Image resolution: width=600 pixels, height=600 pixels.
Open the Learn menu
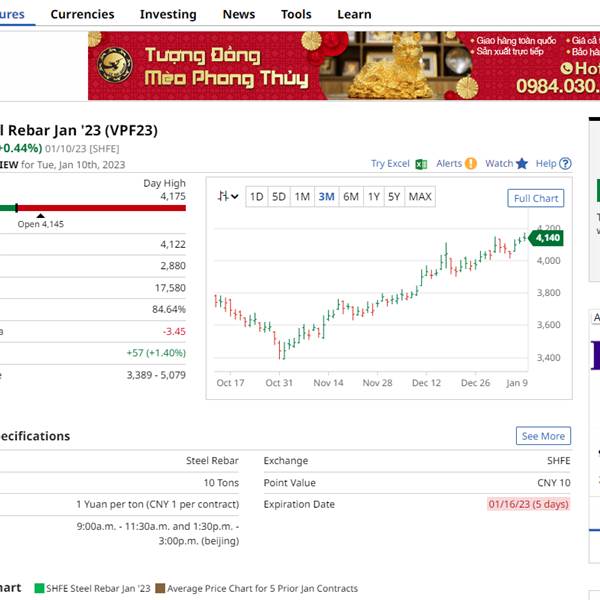coord(354,14)
